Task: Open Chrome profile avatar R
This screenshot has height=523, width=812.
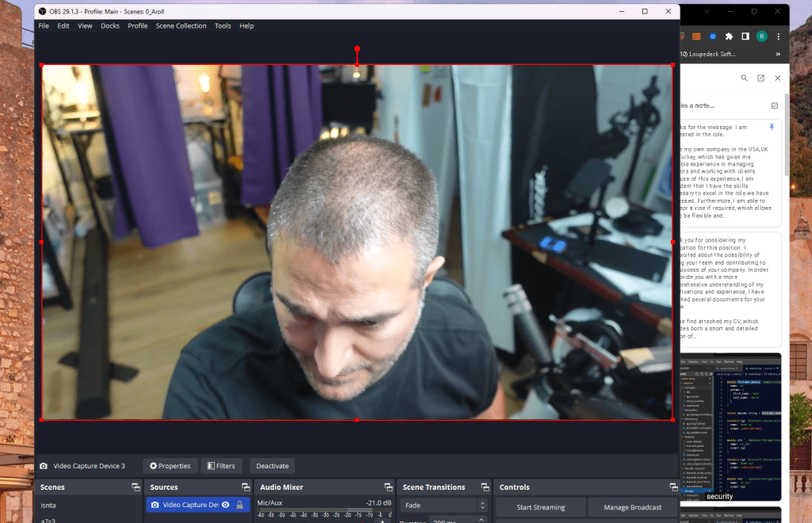Action: point(761,36)
